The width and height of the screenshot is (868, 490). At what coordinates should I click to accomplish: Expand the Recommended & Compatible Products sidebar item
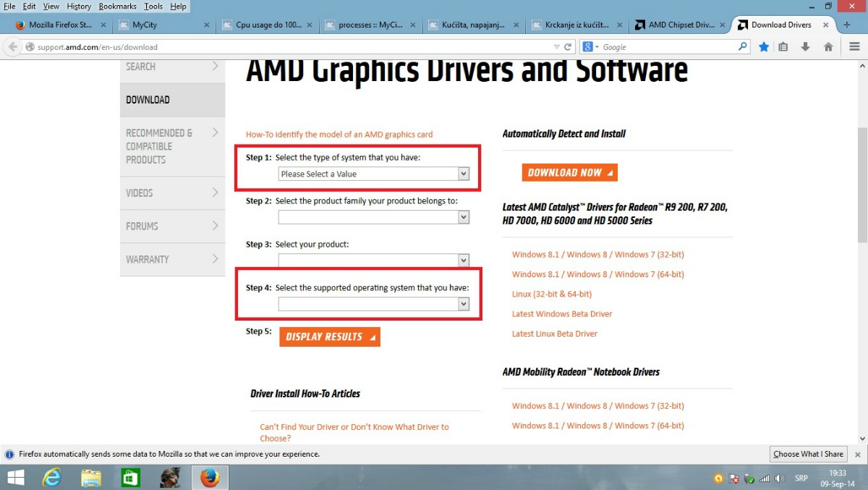(x=172, y=146)
